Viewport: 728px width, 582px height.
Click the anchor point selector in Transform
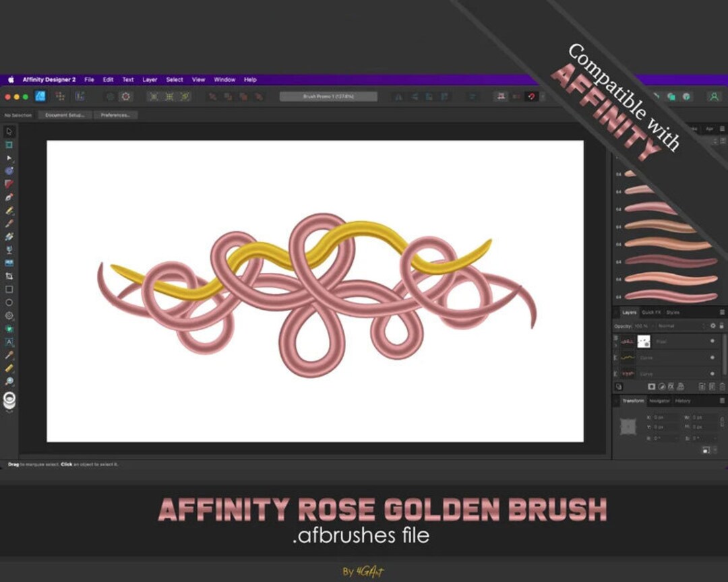628,426
